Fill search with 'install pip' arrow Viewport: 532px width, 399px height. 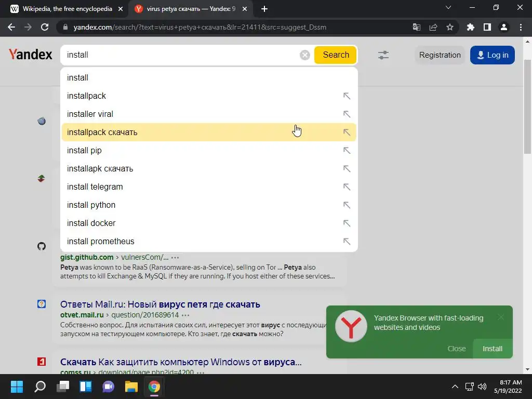347,150
